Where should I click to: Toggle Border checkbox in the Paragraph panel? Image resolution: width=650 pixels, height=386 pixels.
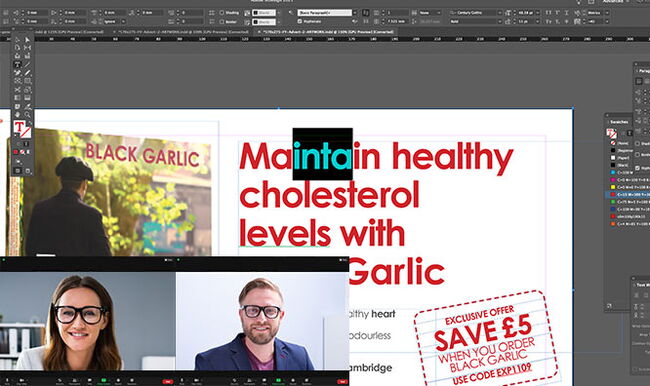pos(638,155)
